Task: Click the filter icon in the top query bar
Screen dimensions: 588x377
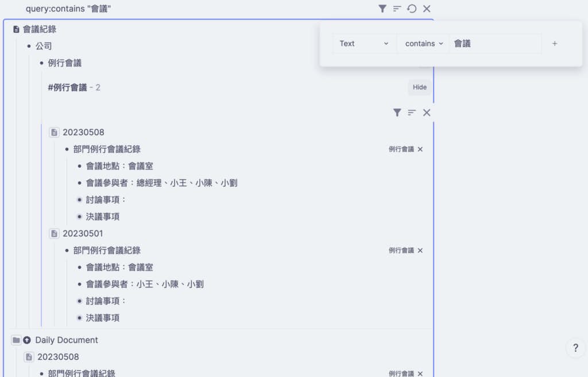Action: 382,9
